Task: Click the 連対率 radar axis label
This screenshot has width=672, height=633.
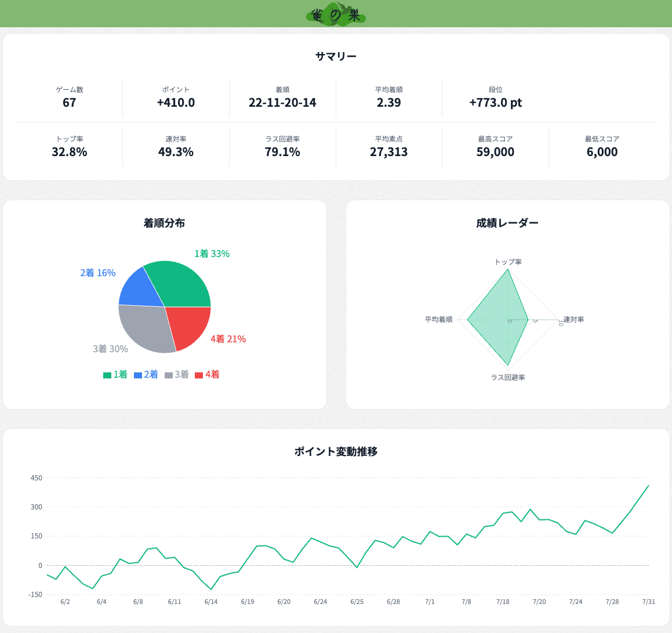Action: 573,320
